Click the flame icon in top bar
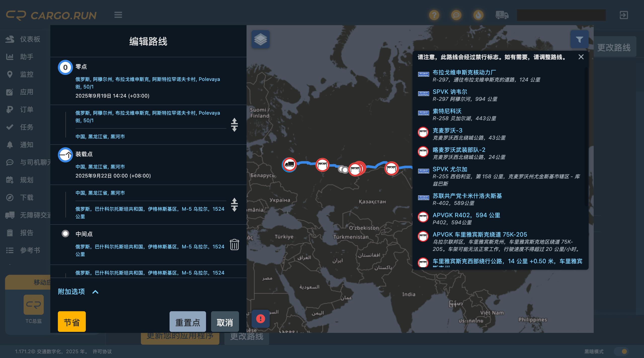 (478, 15)
